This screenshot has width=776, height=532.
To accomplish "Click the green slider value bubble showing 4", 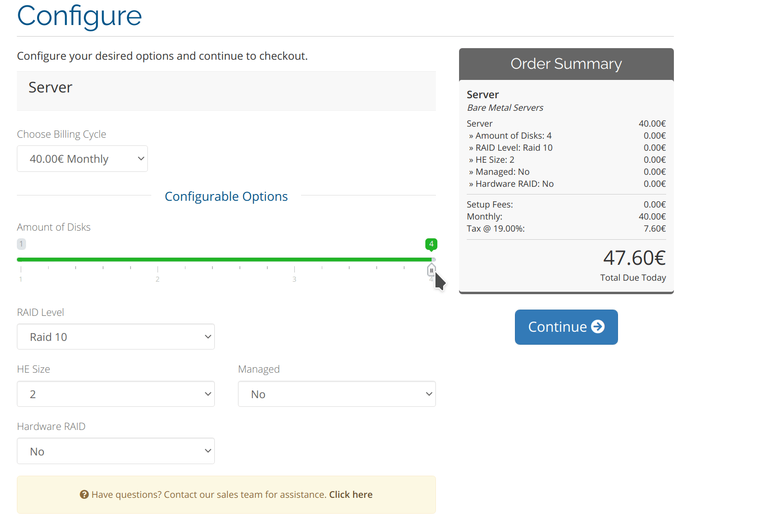I will (431, 244).
